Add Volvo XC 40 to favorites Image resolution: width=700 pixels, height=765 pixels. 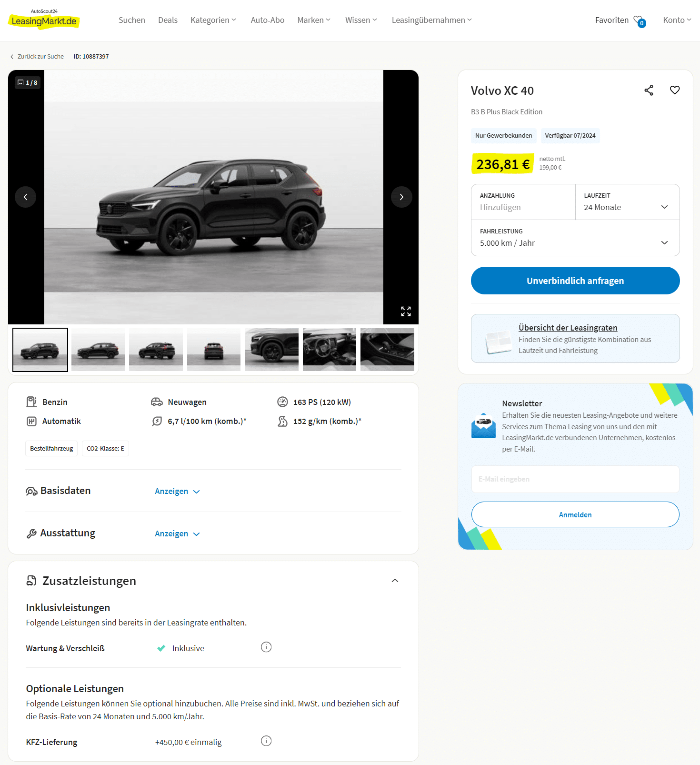[675, 90]
